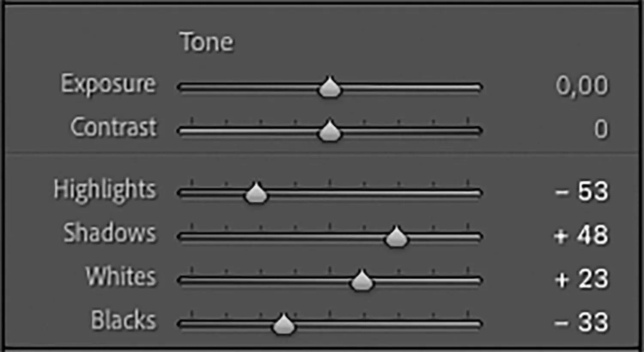This screenshot has width=644, height=352.
Task: Click the Contrast label
Action: (x=114, y=127)
